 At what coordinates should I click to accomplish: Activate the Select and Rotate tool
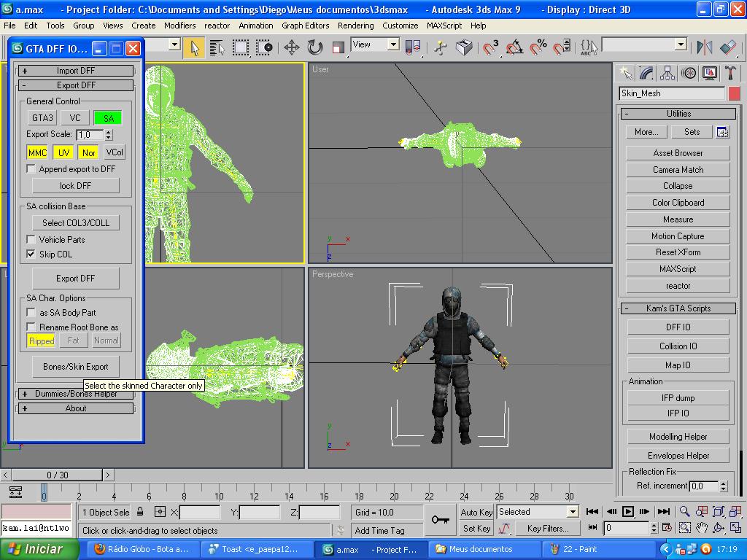315,47
